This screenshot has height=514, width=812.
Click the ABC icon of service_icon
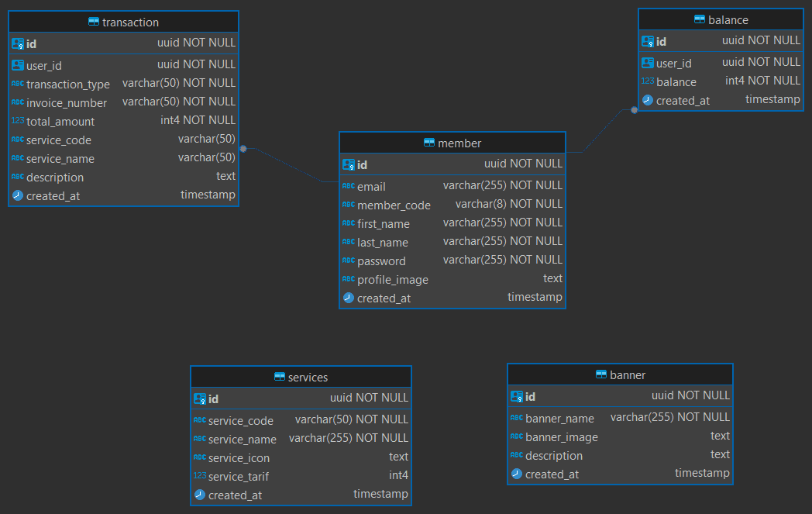coord(200,457)
